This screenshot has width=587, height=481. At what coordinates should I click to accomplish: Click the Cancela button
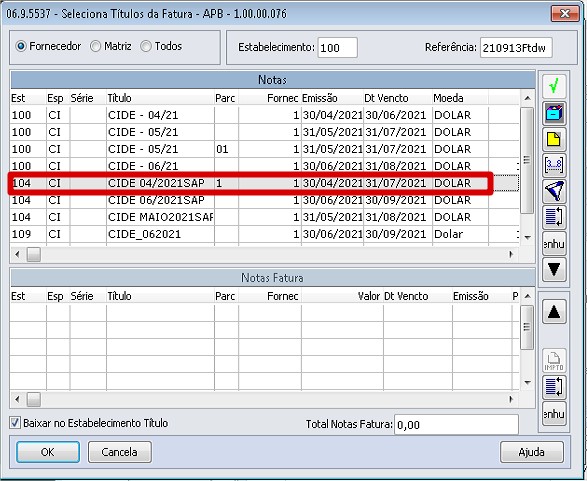tap(119, 452)
